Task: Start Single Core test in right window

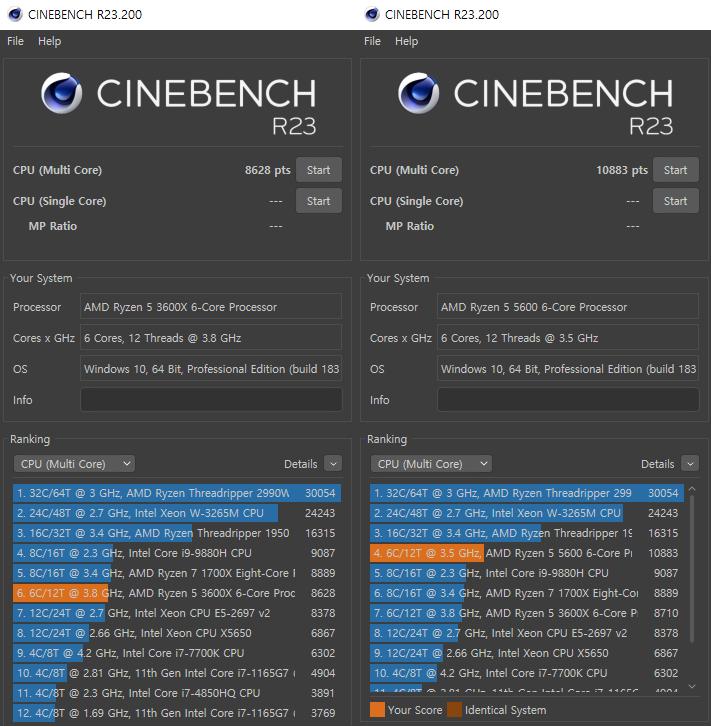Action: click(x=676, y=201)
